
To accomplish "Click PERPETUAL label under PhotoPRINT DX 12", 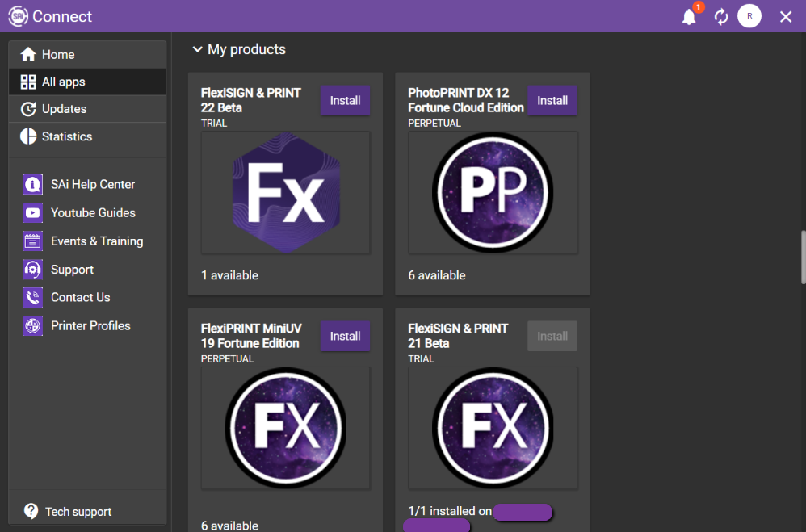I will point(434,124).
